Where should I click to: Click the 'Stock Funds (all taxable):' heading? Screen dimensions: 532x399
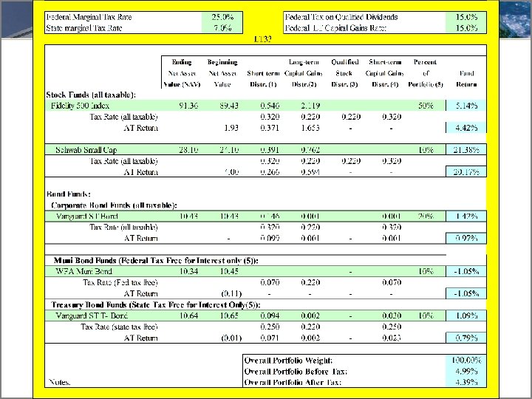(91, 95)
